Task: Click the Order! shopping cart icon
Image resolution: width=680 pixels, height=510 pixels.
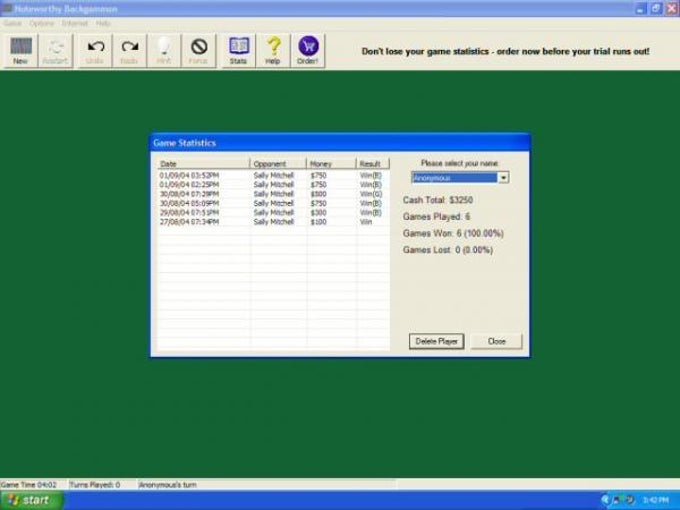Action: coord(308,51)
